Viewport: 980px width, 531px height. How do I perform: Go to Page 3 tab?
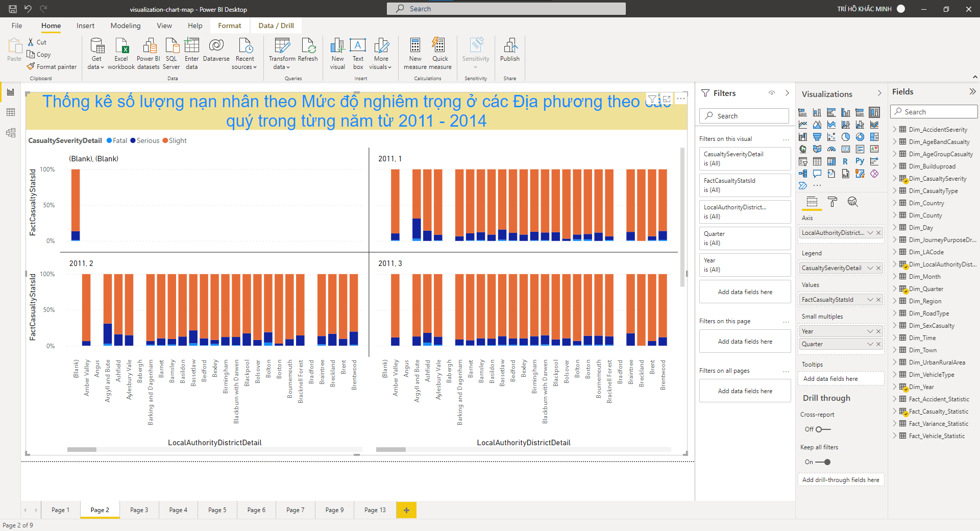139,510
